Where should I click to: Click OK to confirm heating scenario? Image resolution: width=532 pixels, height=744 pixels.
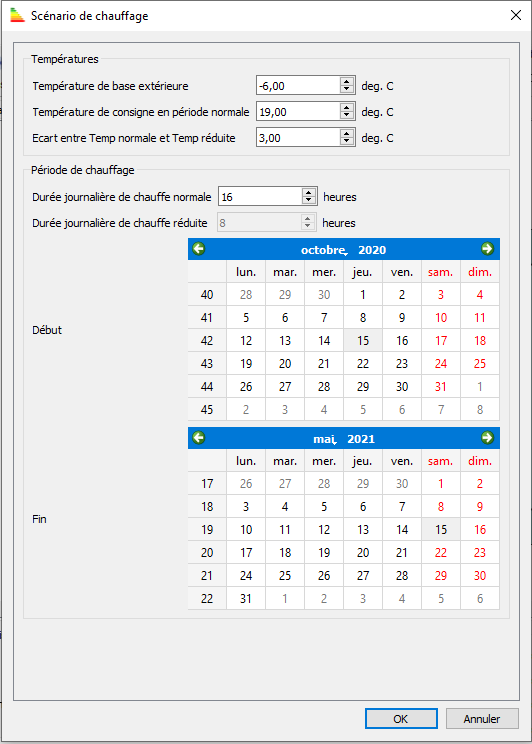pos(401,719)
